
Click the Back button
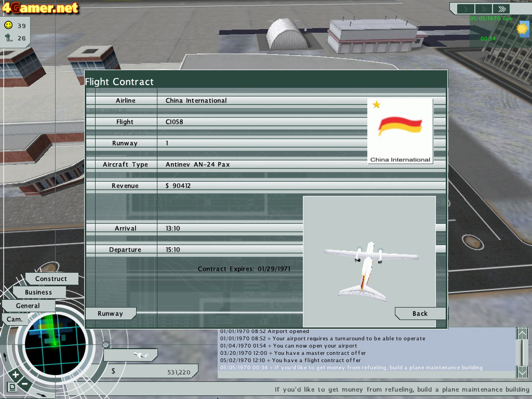[420, 313]
